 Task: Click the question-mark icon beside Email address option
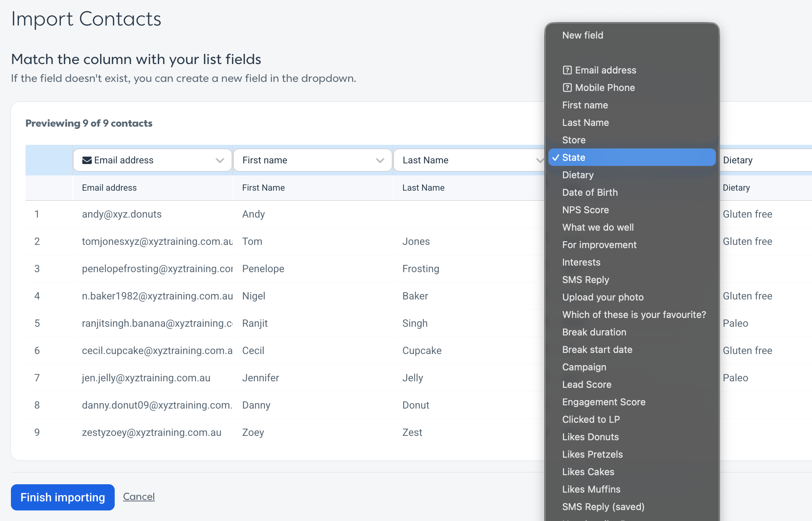(567, 70)
